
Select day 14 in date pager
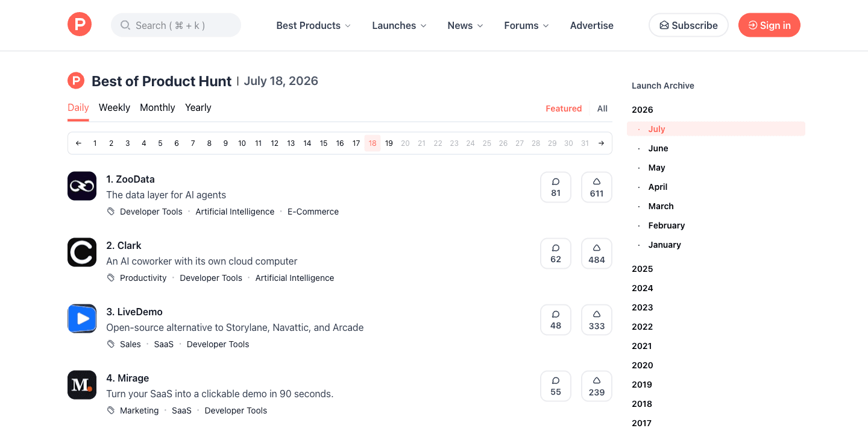(307, 143)
